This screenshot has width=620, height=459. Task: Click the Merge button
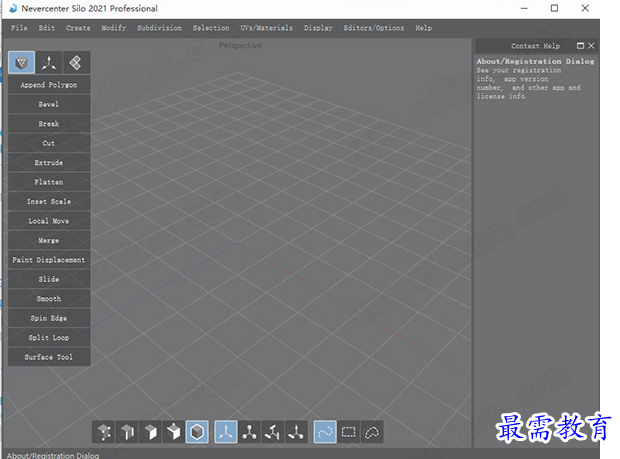[49, 240]
